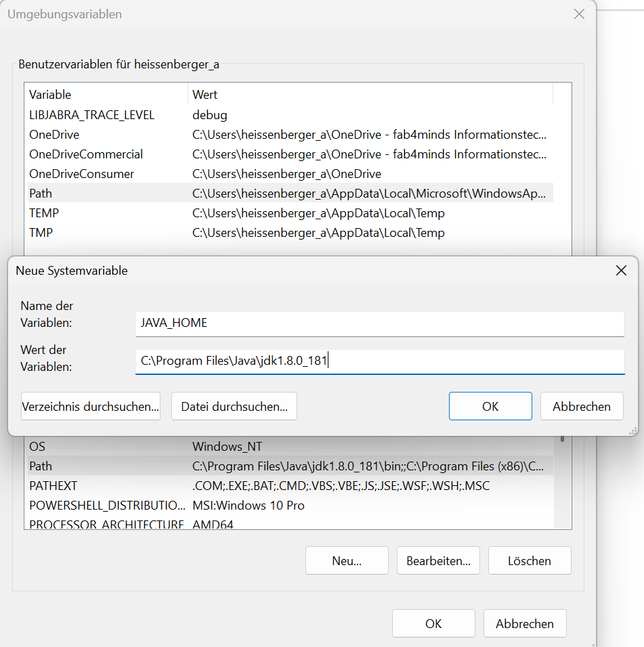
Task: Select the PATHEXT system variable row
Action: point(53,486)
